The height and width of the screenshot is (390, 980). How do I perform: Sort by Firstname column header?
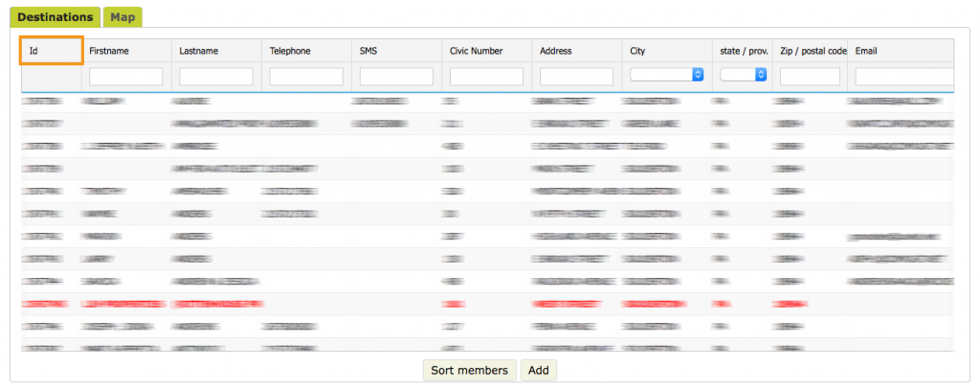tap(127, 51)
